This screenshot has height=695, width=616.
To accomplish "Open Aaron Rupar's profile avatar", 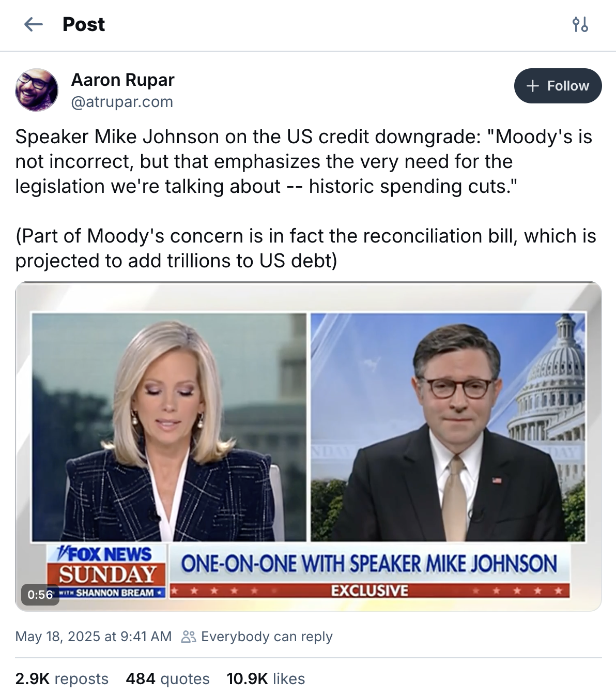I will (x=37, y=89).
